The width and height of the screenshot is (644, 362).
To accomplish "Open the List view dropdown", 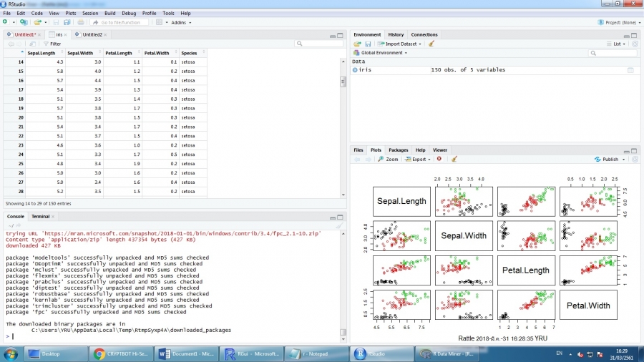I will point(616,44).
